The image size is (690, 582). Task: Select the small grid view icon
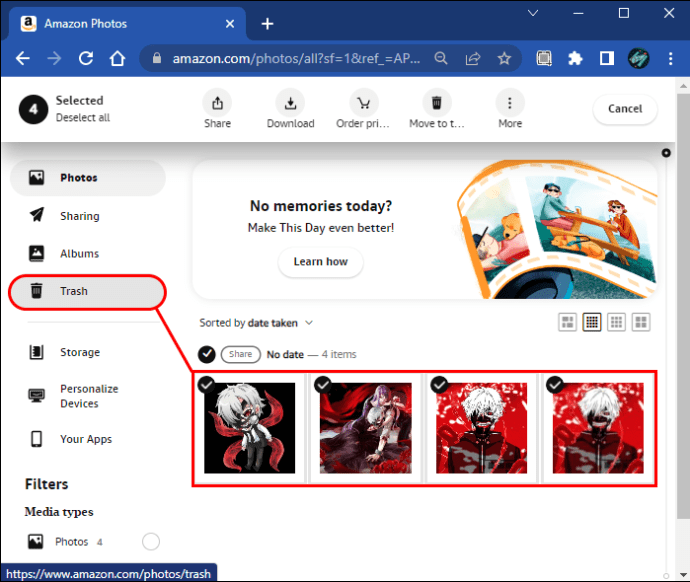[x=592, y=322]
